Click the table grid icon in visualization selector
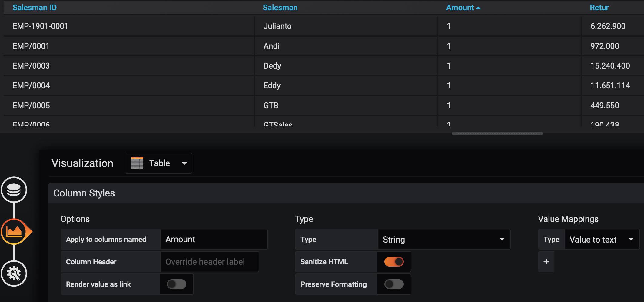 coord(137,163)
